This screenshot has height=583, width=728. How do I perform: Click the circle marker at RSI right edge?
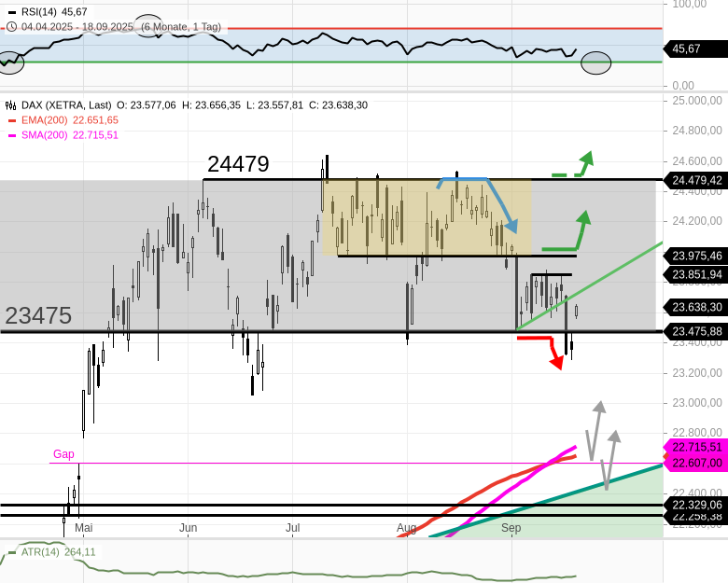click(x=595, y=63)
